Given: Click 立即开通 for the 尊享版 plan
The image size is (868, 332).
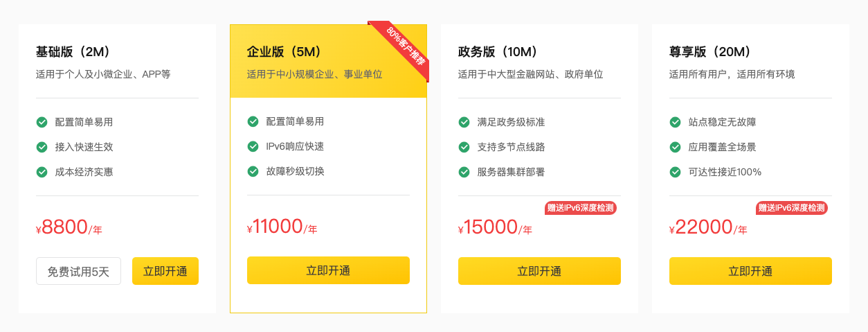Looking at the screenshot, I should point(750,271).
